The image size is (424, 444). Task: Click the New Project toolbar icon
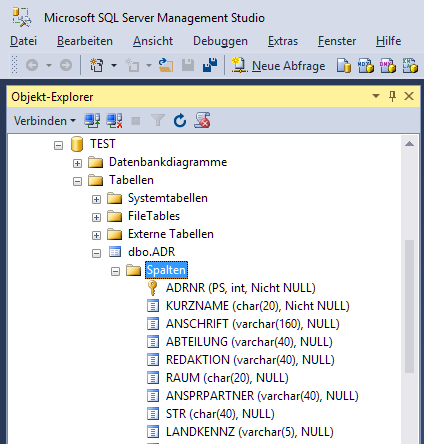point(97,65)
